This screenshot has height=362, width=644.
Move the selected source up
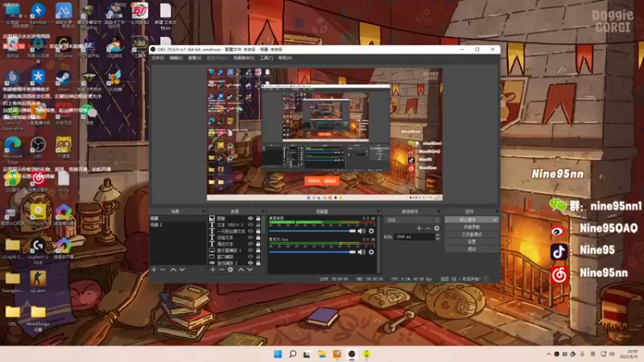[241, 269]
